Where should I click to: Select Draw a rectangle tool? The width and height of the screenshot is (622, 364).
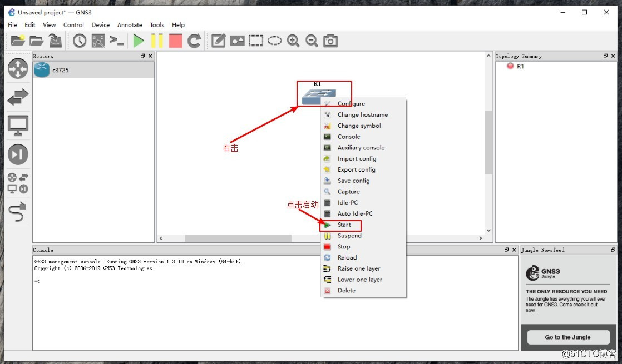(x=256, y=41)
